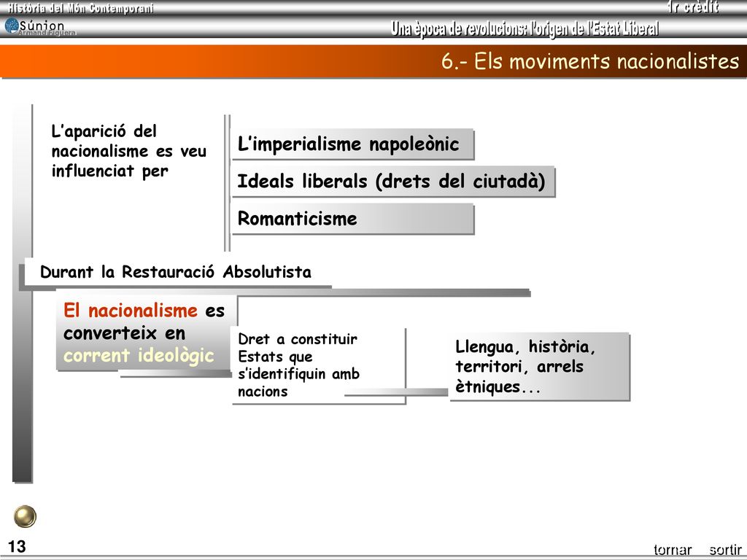Click slide number 13
Screen dimensions: 747x560
17,547
